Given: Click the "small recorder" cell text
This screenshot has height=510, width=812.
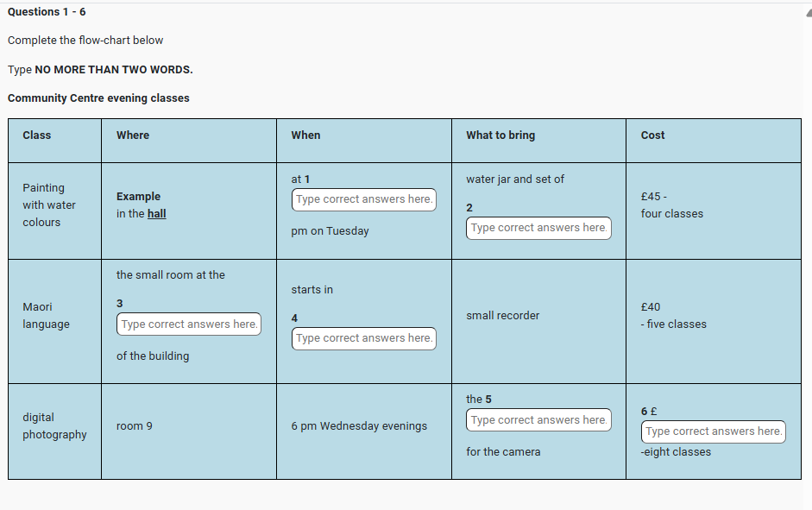Looking at the screenshot, I should (x=503, y=316).
